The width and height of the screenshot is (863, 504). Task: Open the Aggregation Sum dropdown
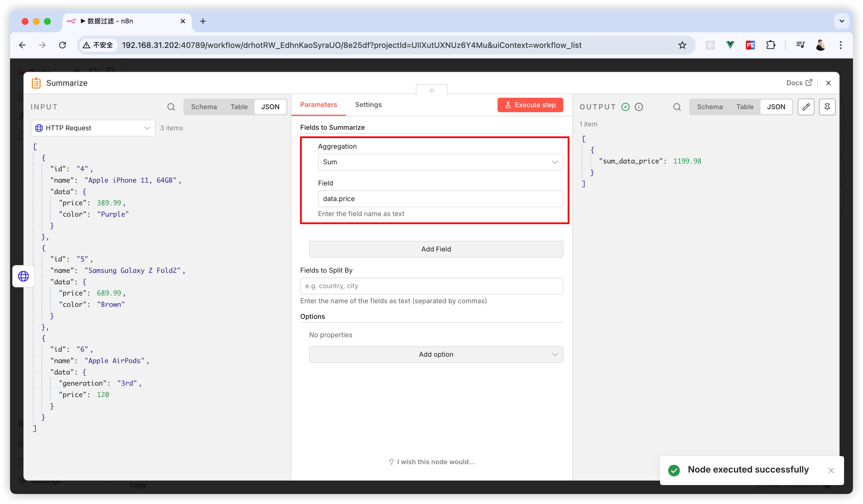(x=440, y=162)
